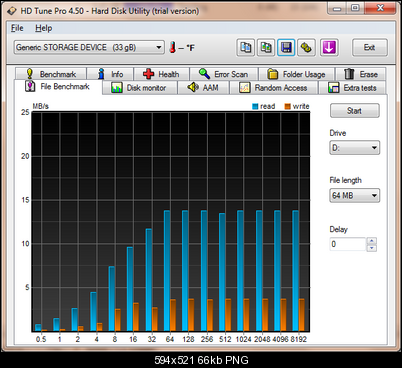Click the blue read bar for 8192

[295, 271]
